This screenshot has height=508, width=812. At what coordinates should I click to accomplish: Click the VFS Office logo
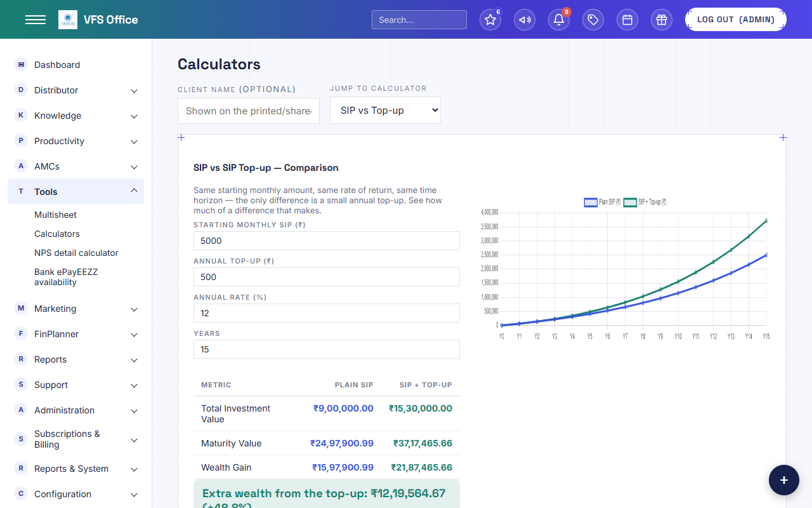[68, 20]
